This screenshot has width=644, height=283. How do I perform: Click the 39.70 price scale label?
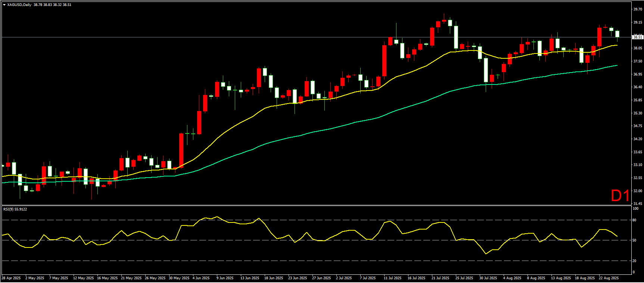point(637,9)
